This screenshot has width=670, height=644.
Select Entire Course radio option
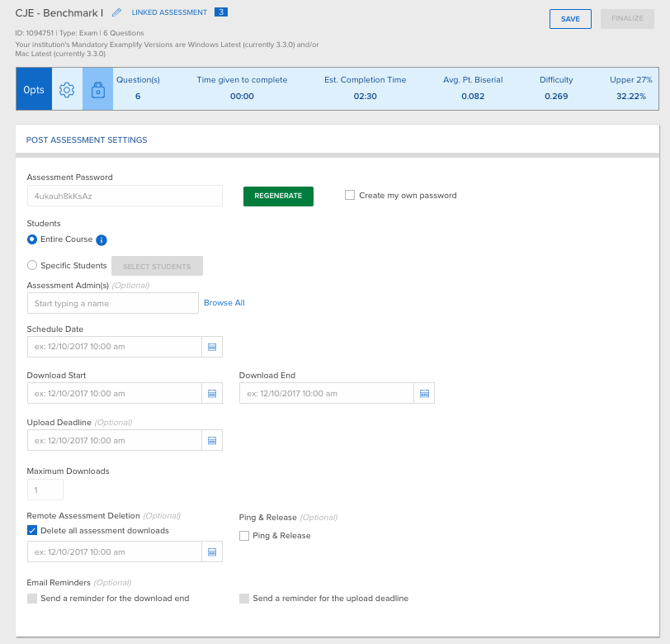[x=32, y=239]
